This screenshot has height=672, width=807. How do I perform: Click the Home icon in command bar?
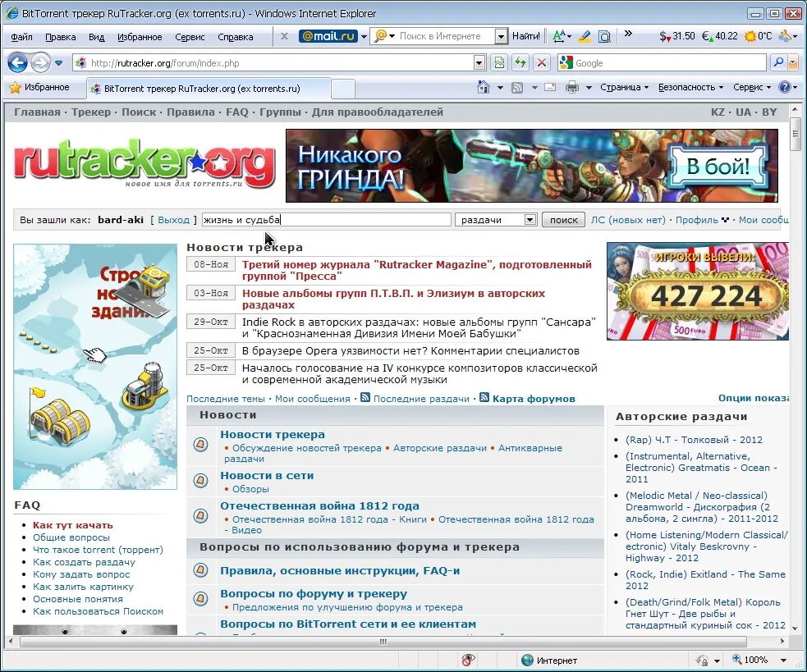pos(484,88)
